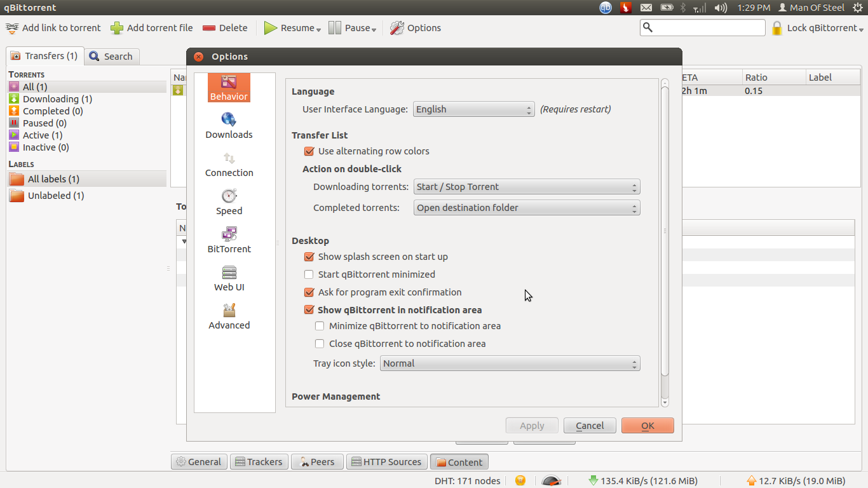Enable Start qBittorrent minimized
Viewport: 868px width, 488px height.
coord(309,274)
